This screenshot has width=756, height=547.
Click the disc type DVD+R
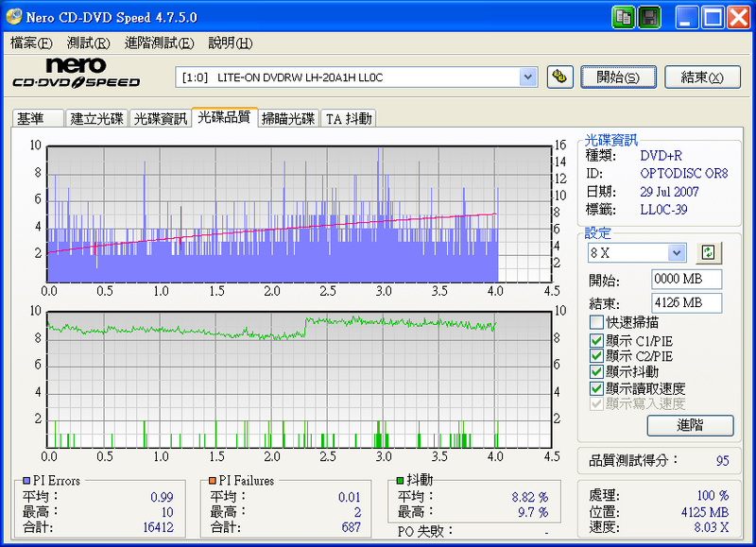(x=661, y=156)
